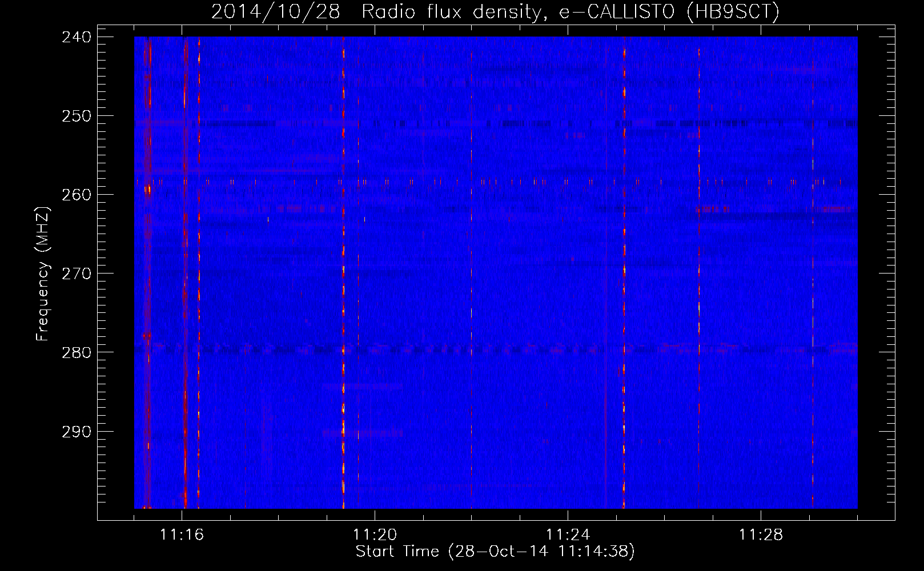This screenshot has height=571, width=924.
Task: Click the 11:28 time tick label
Action: (x=761, y=535)
